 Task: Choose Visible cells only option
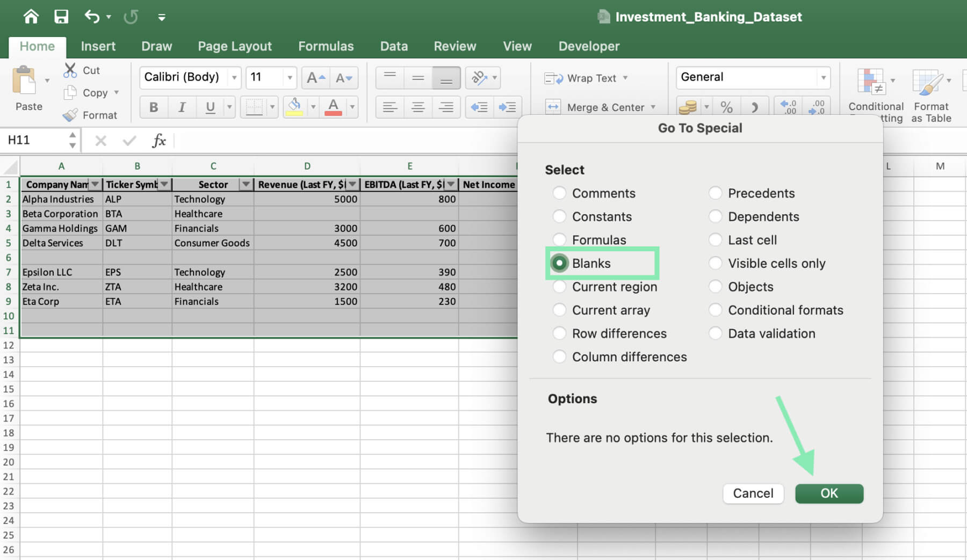(x=716, y=263)
